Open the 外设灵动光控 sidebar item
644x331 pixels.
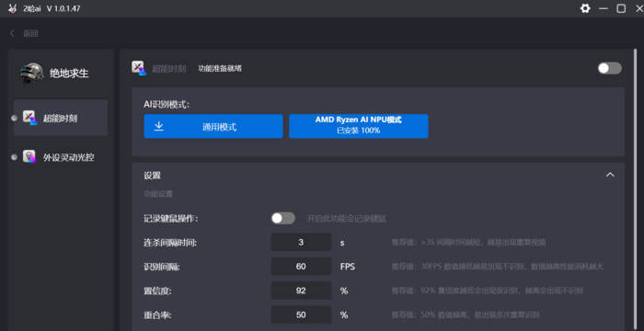click(61, 157)
